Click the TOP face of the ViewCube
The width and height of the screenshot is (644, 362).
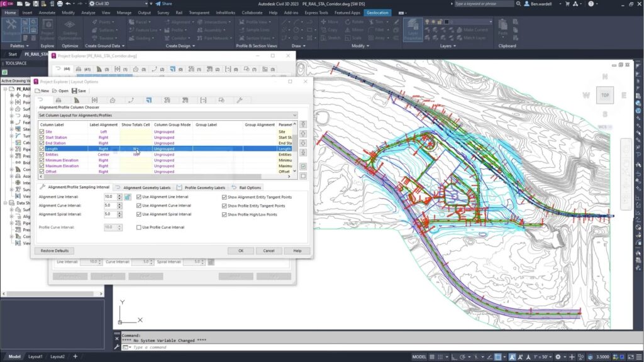(605, 96)
